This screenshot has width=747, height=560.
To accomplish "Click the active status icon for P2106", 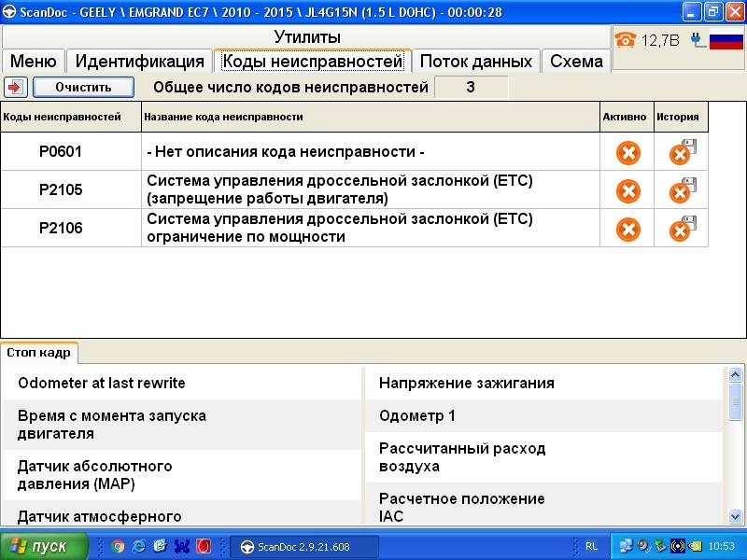I will click(628, 229).
